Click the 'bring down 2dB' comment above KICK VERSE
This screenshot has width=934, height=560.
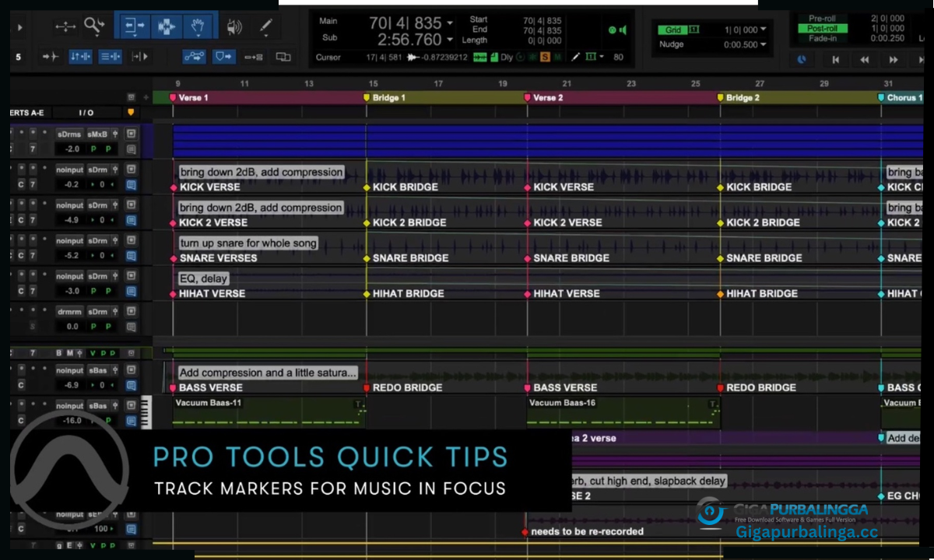(261, 173)
